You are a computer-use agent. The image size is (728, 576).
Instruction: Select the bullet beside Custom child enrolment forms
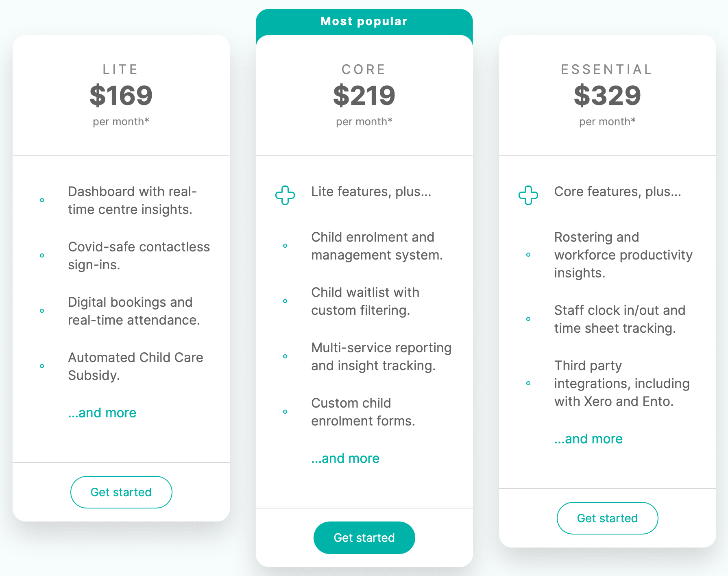[x=285, y=412]
